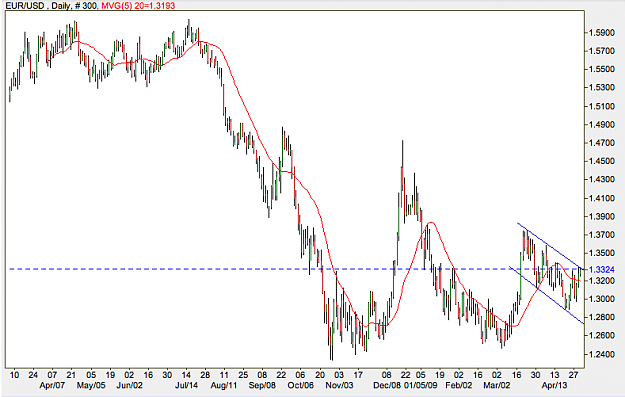This screenshot has height=397, width=625.
Task: Select the Aug/11 date axis label
Action: (224, 385)
